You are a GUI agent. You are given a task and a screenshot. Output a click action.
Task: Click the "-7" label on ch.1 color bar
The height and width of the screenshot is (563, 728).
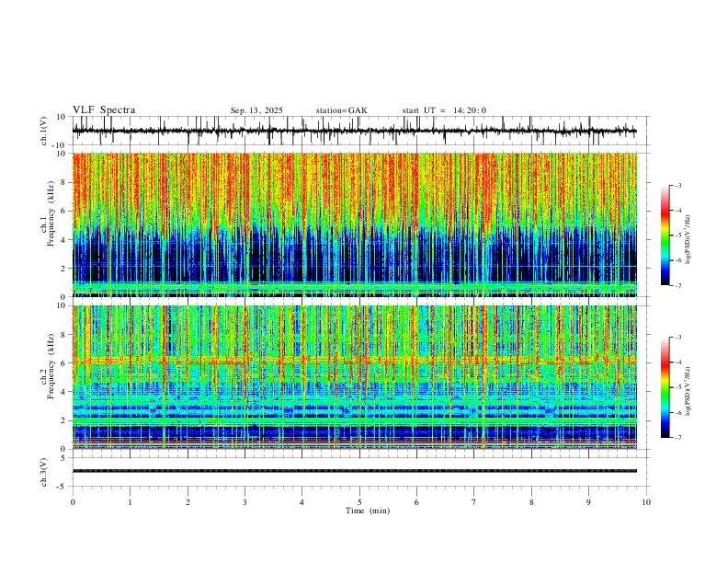tap(677, 286)
